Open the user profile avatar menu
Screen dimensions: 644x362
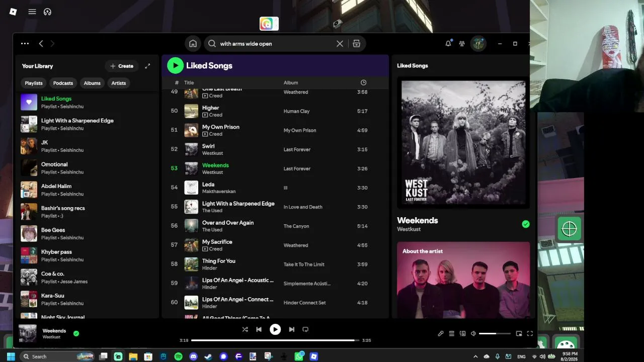point(478,44)
